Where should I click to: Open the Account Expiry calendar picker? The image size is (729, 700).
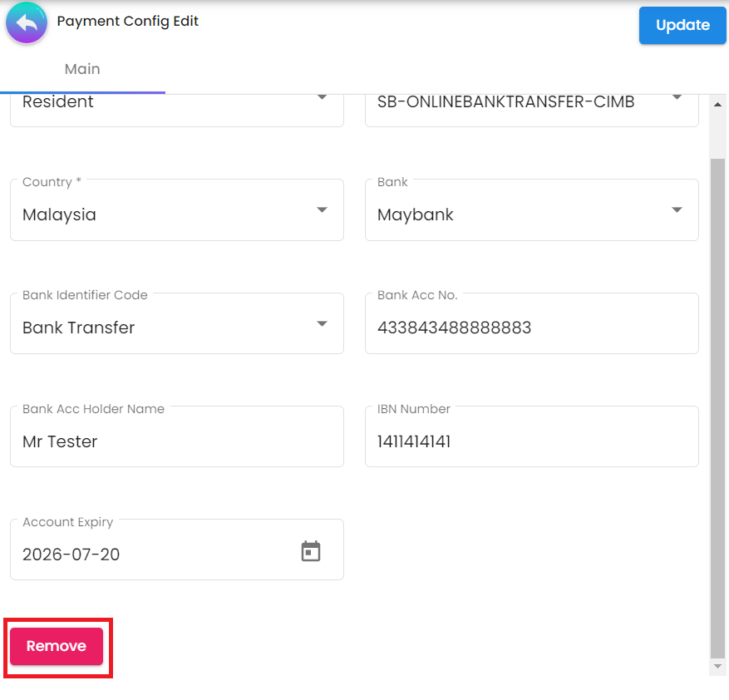coord(311,551)
